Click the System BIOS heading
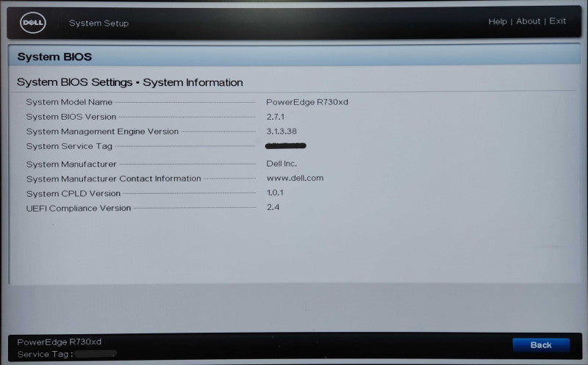The width and height of the screenshot is (588, 365). (x=54, y=57)
